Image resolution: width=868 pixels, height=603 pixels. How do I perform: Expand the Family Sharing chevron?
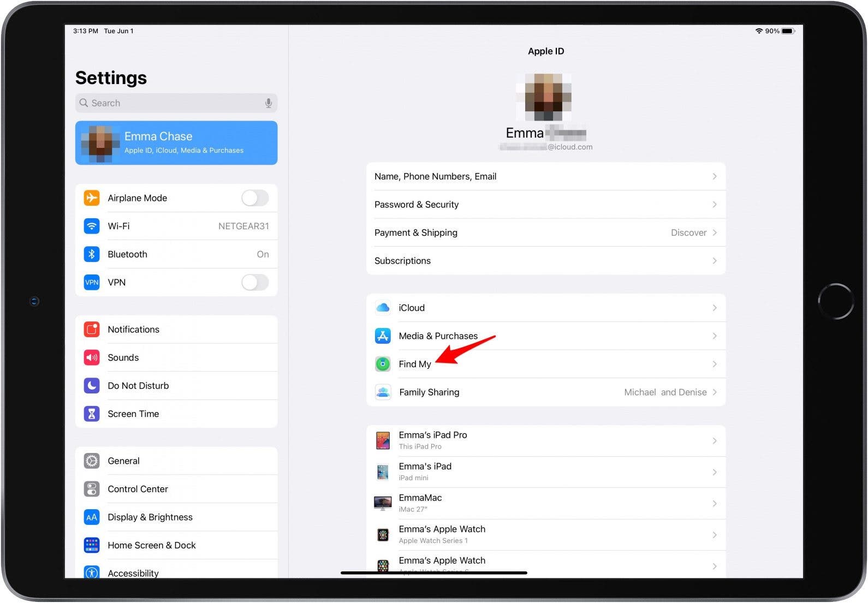point(715,392)
